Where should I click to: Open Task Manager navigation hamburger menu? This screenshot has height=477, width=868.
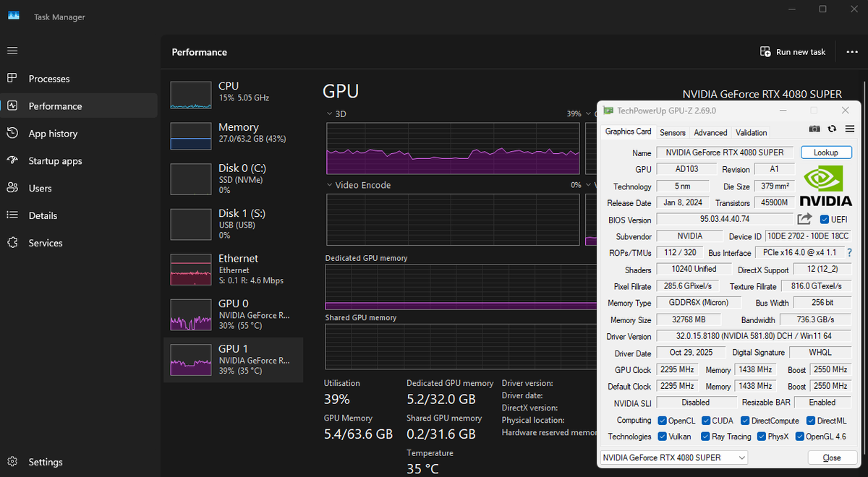12,51
